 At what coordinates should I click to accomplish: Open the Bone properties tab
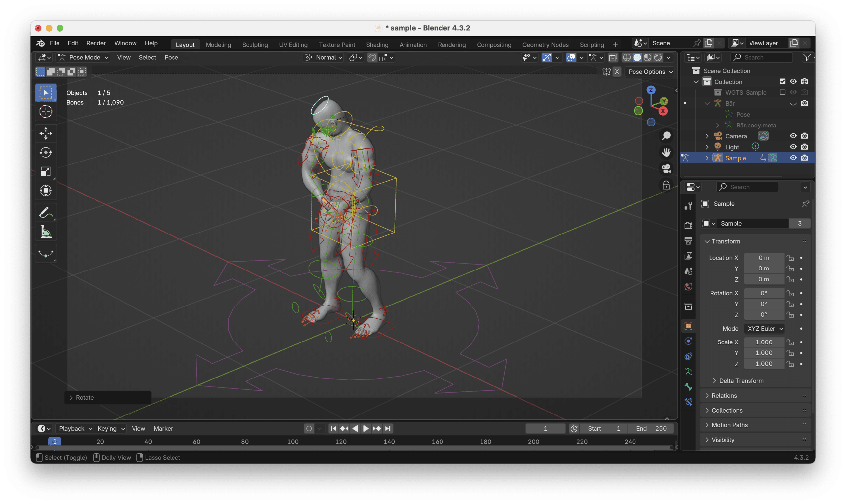[689, 387]
